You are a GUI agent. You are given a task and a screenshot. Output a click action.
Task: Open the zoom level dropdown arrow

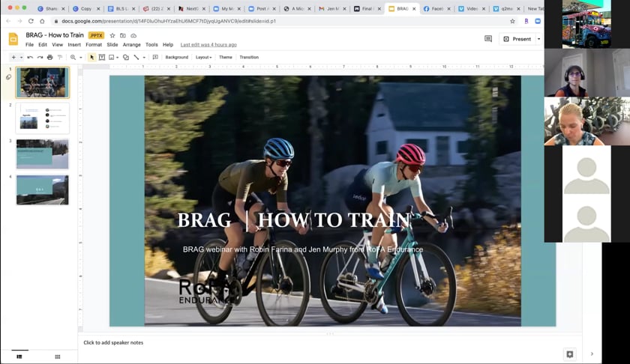81,58
